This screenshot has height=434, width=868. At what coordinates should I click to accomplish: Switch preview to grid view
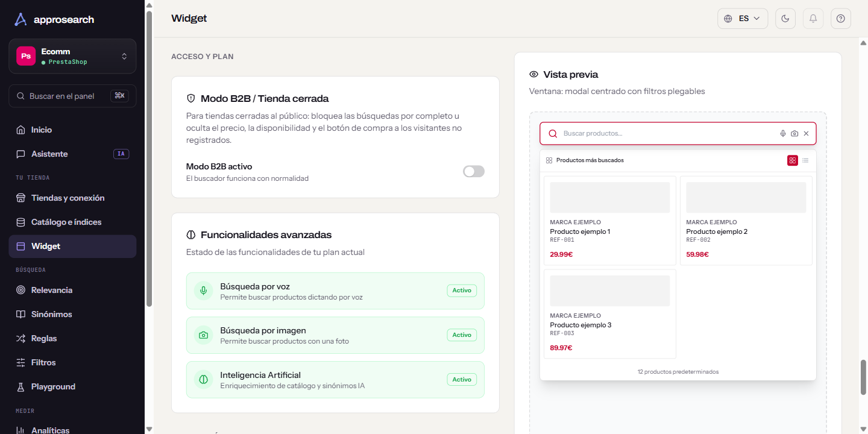[x=793, y=160]
